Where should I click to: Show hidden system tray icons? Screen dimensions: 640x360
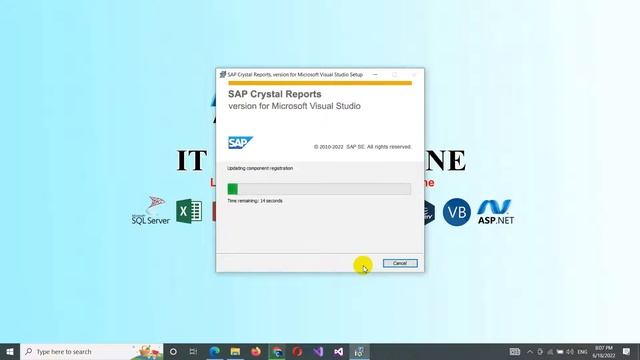[x=530, y=351]
